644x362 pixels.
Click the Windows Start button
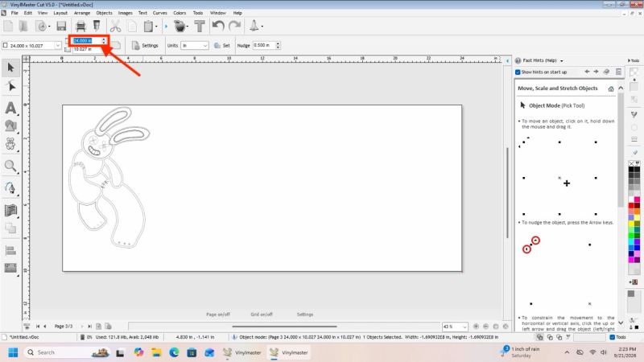pyautogui.click(x=13, y=352)
